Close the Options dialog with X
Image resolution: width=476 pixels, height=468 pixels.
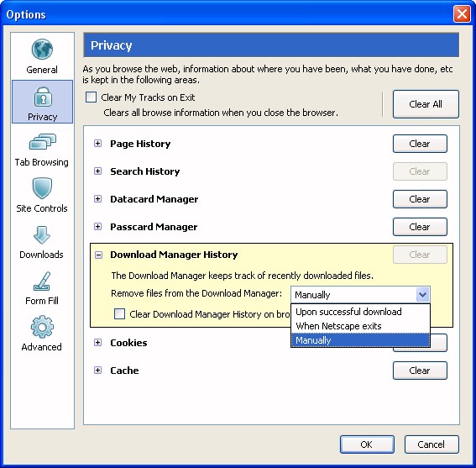(462, 14)
